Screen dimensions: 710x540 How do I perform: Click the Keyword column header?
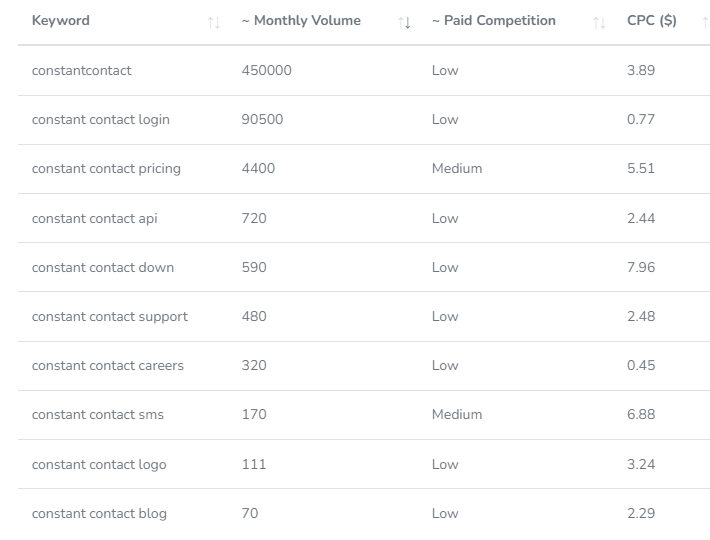click(61, 20)
